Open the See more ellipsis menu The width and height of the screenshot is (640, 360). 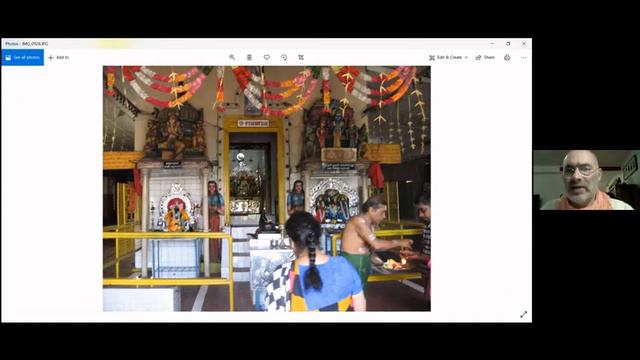click(524, 58)
